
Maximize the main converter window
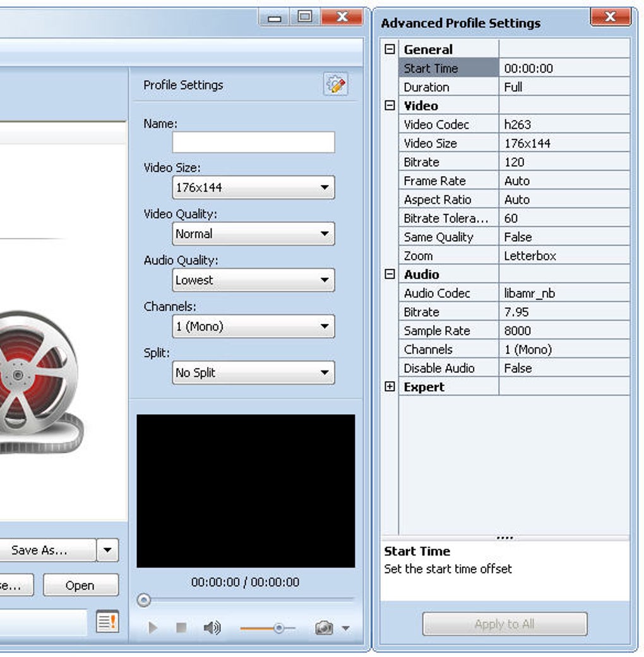(x=305, y=17)
